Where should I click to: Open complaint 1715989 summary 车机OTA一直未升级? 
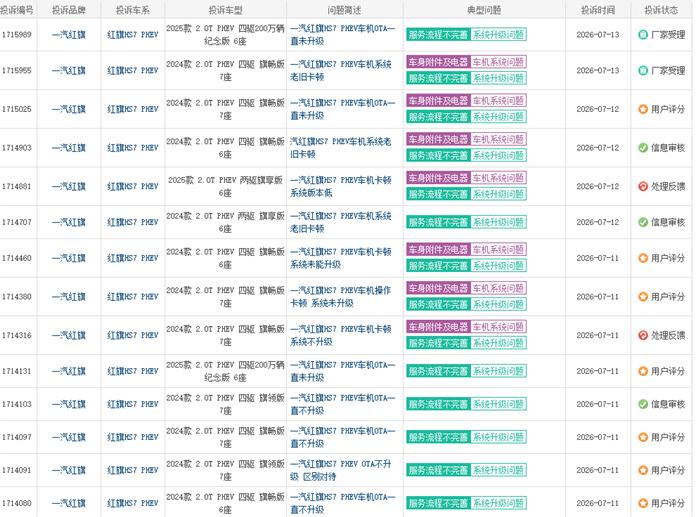click(x=342, y=34)
